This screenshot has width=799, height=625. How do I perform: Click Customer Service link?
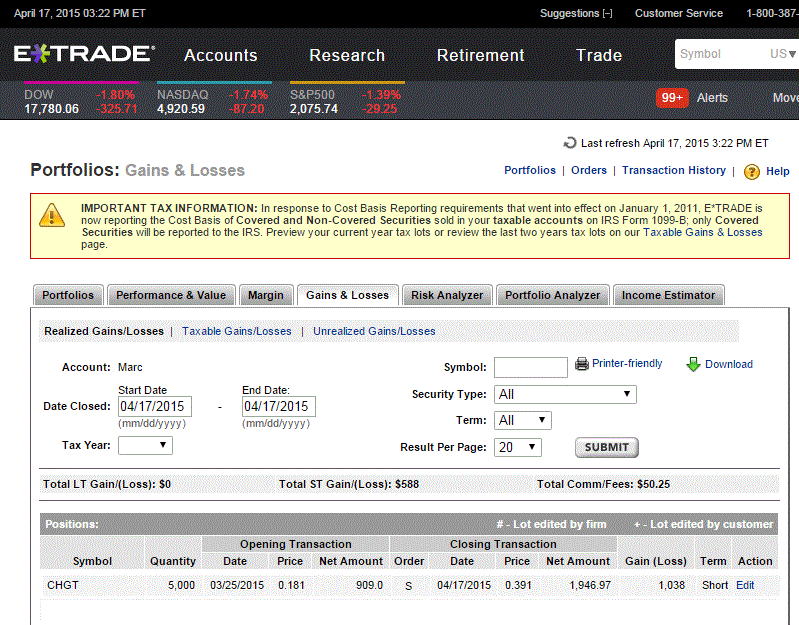pyautogui.click(x=679, y=13)
